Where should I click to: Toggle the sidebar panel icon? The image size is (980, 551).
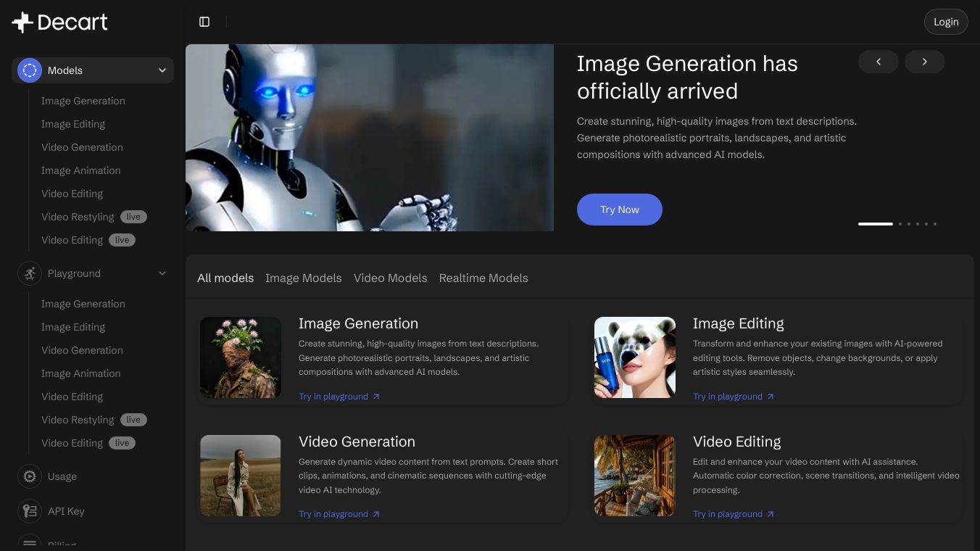click(x=204, y=22)
